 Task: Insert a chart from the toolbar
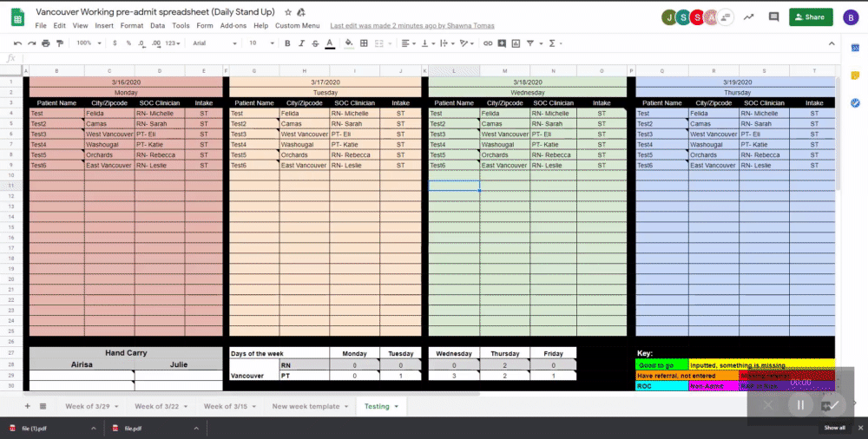coord(516,43)
